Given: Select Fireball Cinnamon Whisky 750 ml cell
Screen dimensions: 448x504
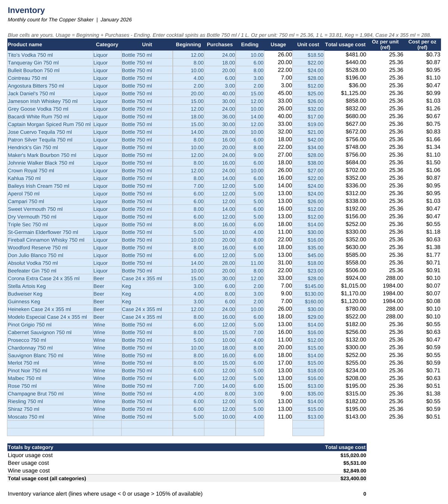Looking at the screenshot, I should pos(50,240).
